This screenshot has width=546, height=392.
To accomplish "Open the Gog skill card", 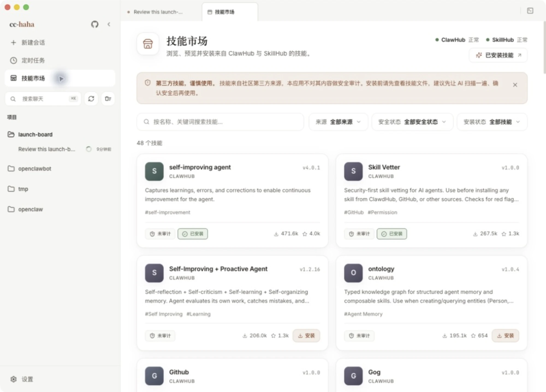I will point(431,375).
